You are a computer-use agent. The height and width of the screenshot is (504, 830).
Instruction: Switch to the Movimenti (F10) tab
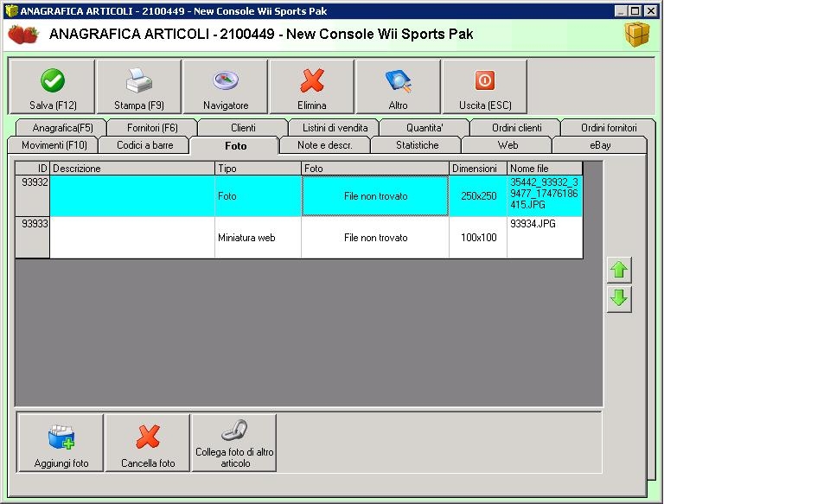click(x=54, y=145)
